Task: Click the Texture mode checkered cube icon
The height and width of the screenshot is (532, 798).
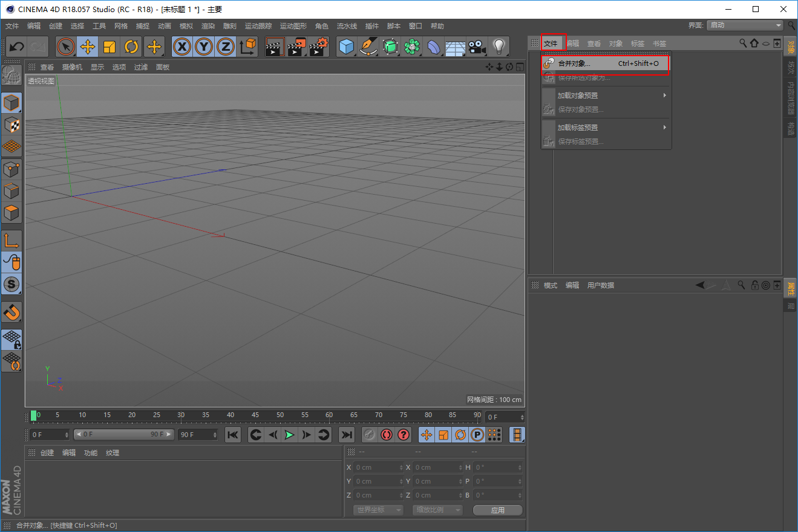Action: [11, 125]
